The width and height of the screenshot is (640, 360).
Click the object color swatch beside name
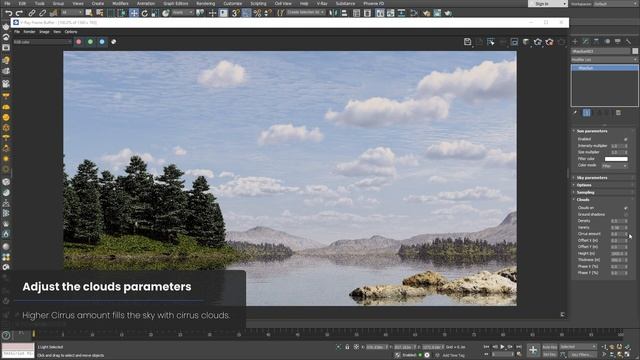pos(635,51)
